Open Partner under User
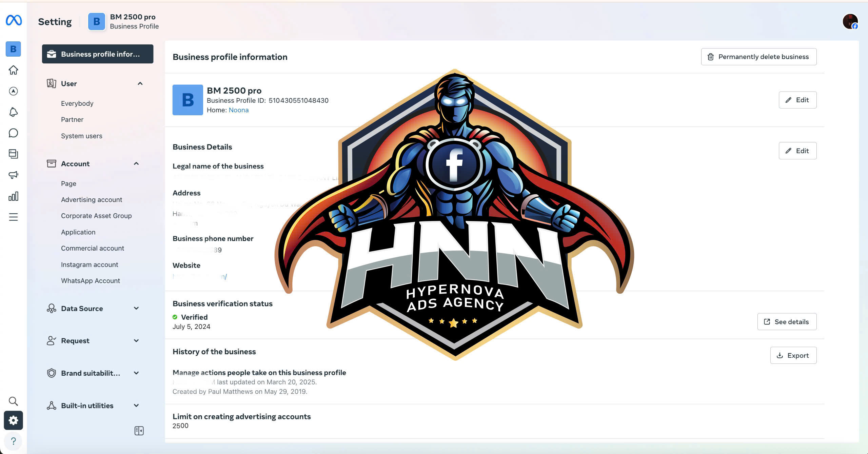The width and height of the screenshot is (868, 454). (72, 120)
